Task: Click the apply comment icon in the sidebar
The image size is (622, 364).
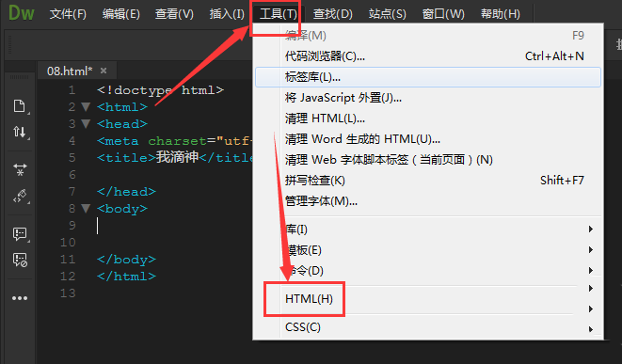Action: [x=20, y=234]
